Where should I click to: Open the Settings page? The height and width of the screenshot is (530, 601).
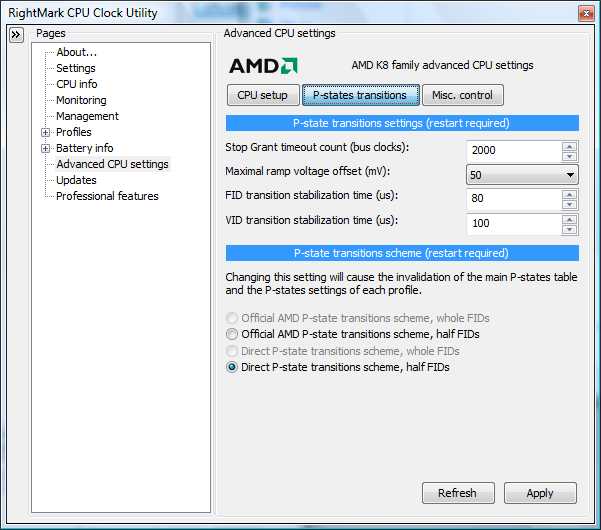(76, 68)
